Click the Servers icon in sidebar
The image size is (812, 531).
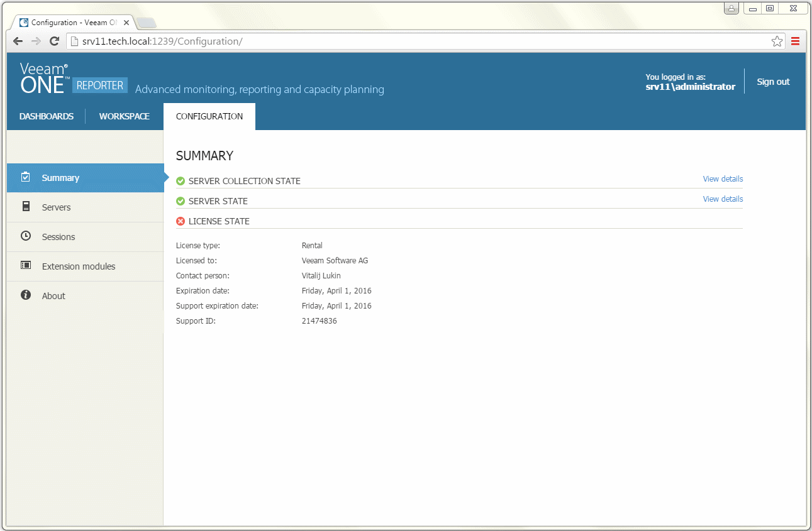tap(26, 207)
